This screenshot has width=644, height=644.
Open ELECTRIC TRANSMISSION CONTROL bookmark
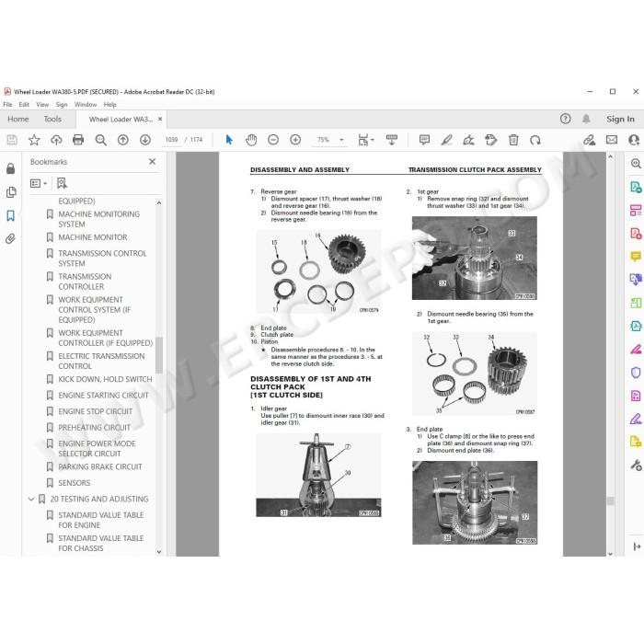pyautogui.click(x=101, y=361)
